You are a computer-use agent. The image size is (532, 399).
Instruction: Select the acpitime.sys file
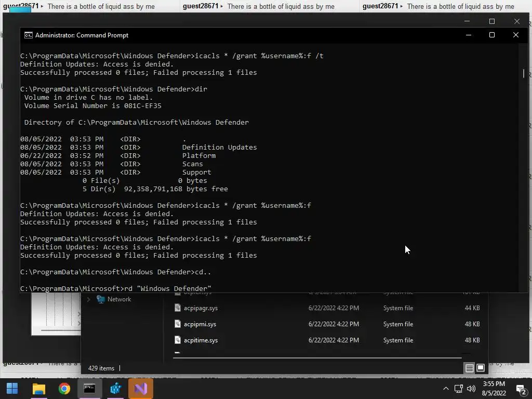[x=201, y=340]
